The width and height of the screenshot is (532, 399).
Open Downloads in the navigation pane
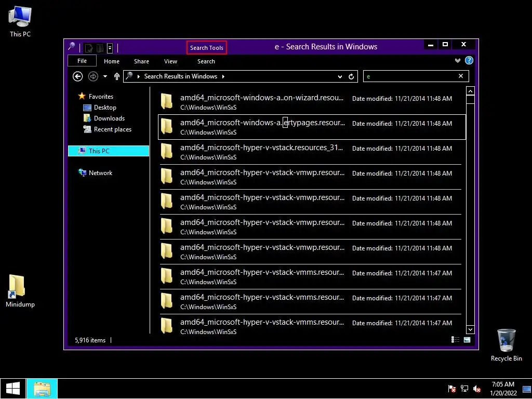pyautogui.click(x=109, y=118)
